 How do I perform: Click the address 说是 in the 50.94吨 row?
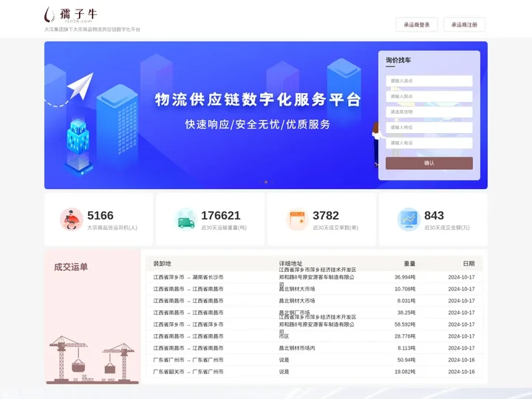point(284,360)
